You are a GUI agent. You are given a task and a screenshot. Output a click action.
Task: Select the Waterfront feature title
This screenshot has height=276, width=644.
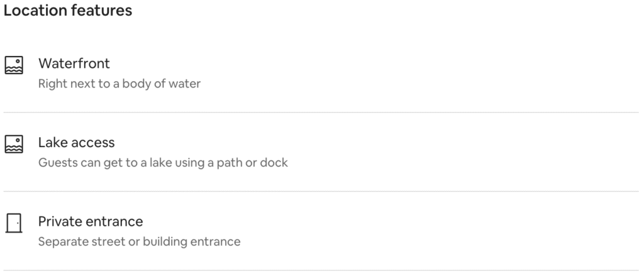point(74,63)
